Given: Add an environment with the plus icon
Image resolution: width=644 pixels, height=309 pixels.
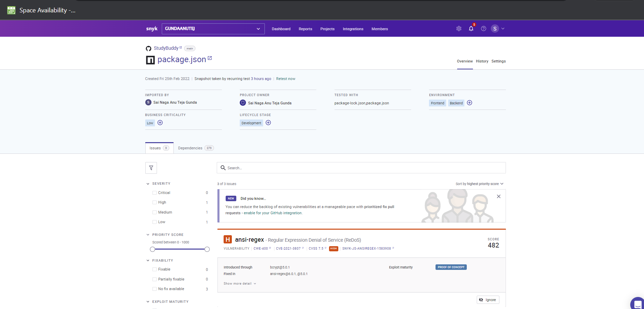Looking at the screenshot, I should [469, 103].
